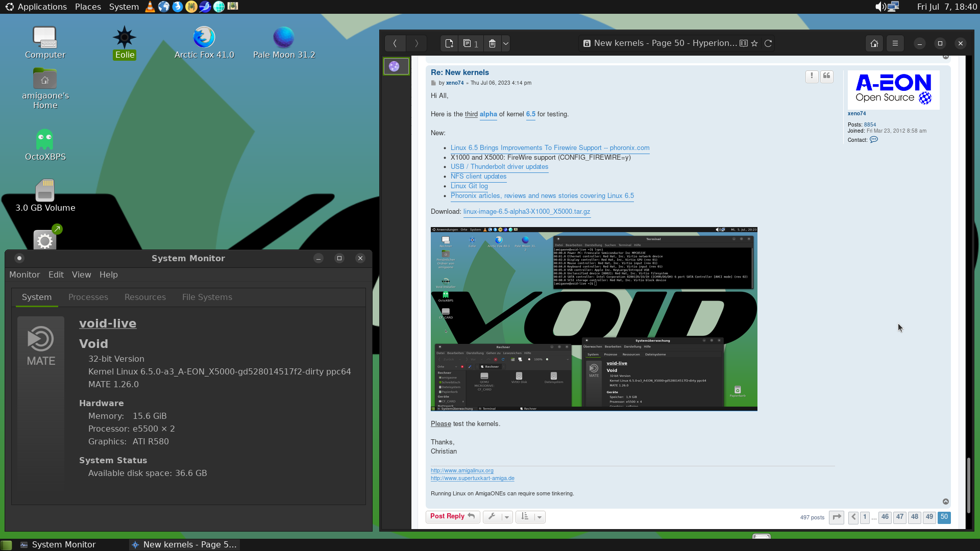Reload the New kernels page
The width and height of the screenshot is (980, 551).
[768, 43]
